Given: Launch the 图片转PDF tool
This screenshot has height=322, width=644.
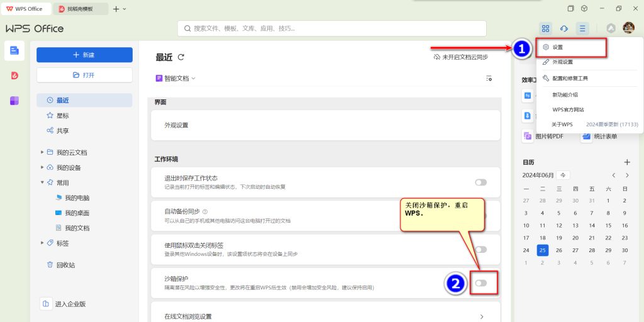Looking at the screenshot, I should [x=544, y=136].
